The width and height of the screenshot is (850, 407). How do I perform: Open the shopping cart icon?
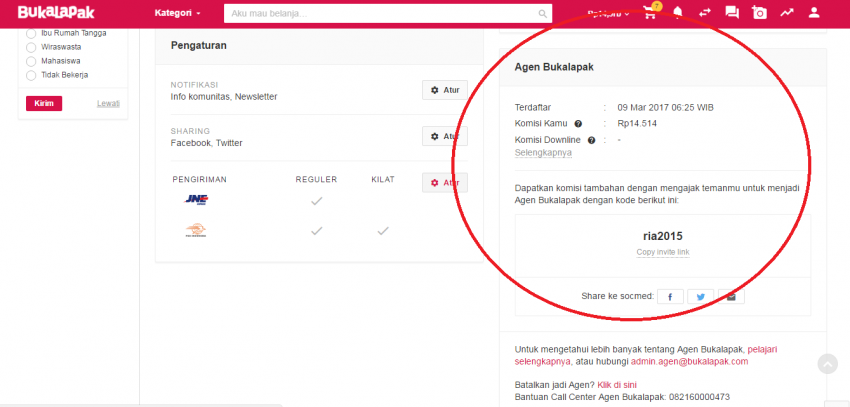[649, 13]
